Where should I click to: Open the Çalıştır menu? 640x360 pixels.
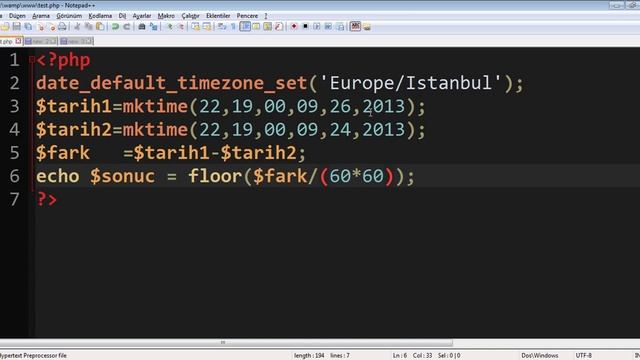(190, 16)
